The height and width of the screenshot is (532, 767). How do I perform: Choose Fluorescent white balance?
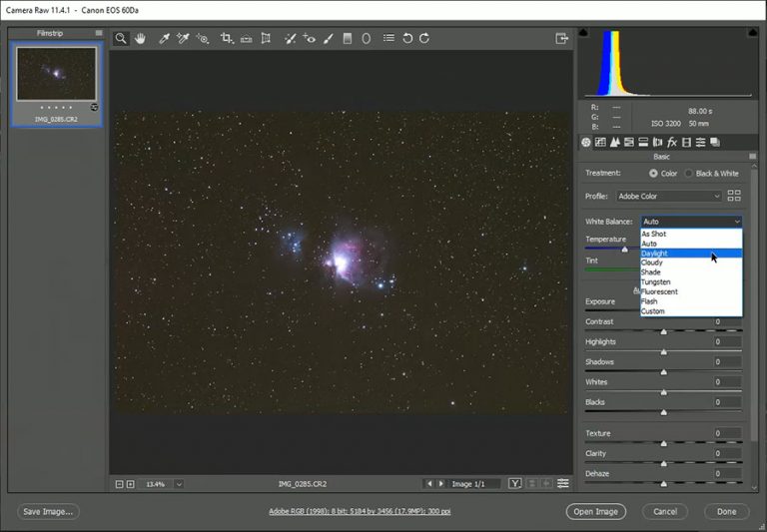[x=692, y=291]
